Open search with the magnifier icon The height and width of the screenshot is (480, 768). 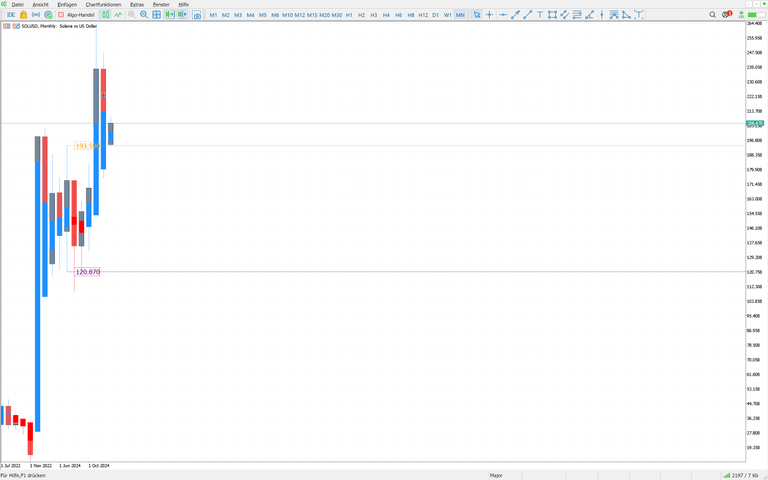coord(713,15)
